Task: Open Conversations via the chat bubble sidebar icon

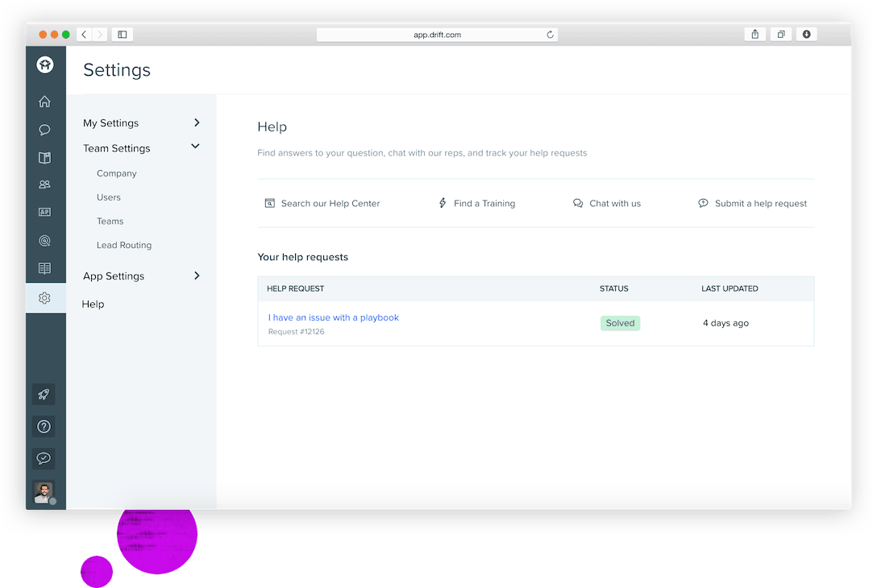Action: [44, 130]
